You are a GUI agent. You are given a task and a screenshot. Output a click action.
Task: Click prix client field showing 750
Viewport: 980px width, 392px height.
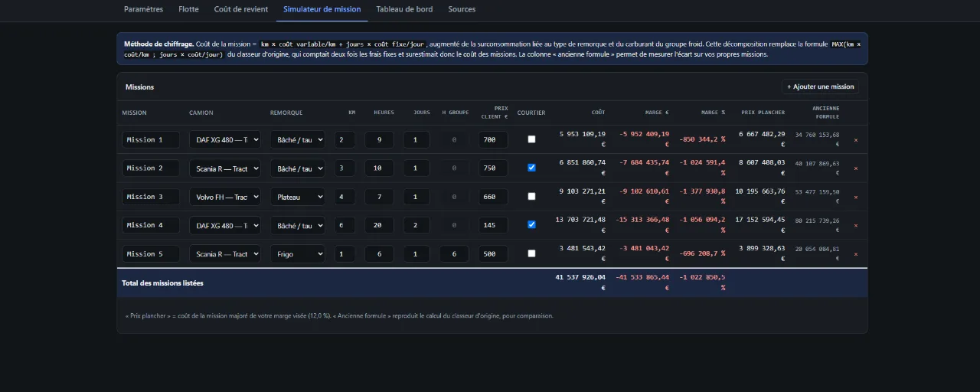click(x=493, y=168)
